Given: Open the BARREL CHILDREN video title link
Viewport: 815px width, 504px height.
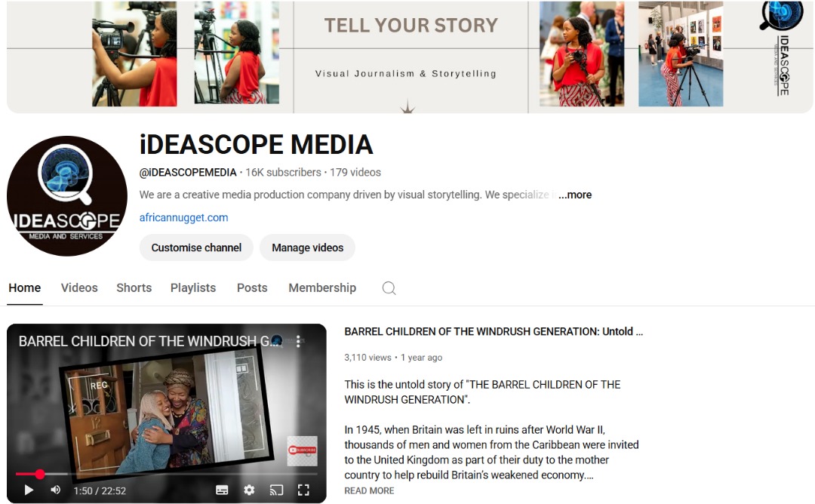Looking at the screenshot, I should coord(494,331).
